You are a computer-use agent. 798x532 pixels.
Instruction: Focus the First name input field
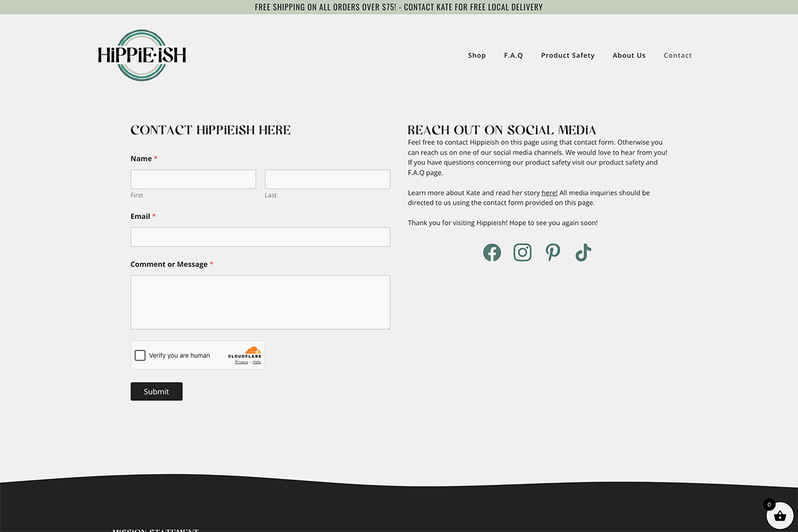[193, 179]
